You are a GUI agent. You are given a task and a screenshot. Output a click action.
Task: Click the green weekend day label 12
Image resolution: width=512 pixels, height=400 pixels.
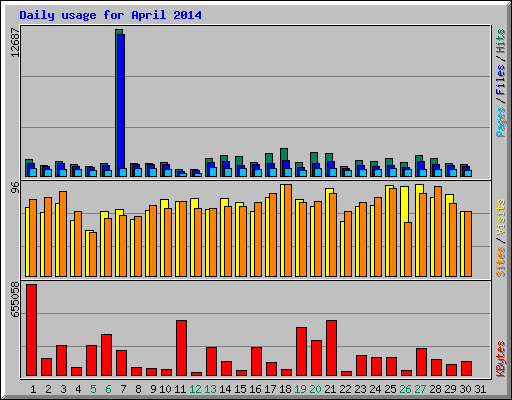tap(195, 389)
